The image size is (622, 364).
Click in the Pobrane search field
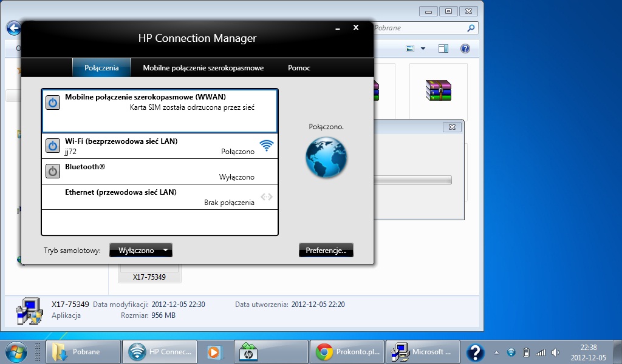point(419,28)
